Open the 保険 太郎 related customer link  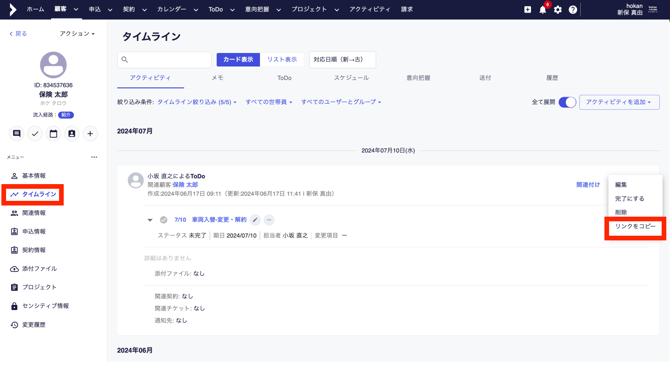185,185
